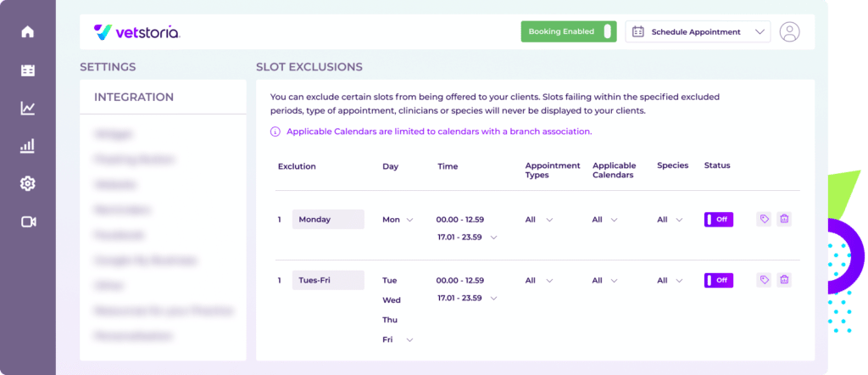Open the calendar schedule sidebar icon
The width and height of the screenshot is (868, 375).
28,70
